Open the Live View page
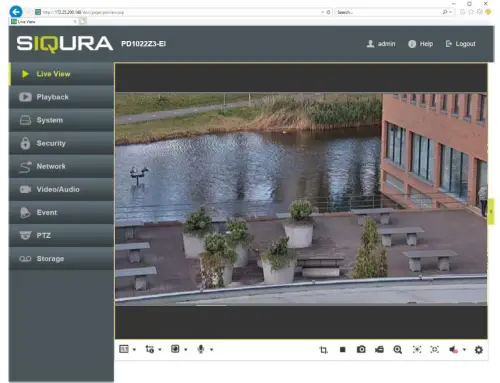Image resolution: width=500 pixels, height=383 pixels. click(x=62, y=74)
